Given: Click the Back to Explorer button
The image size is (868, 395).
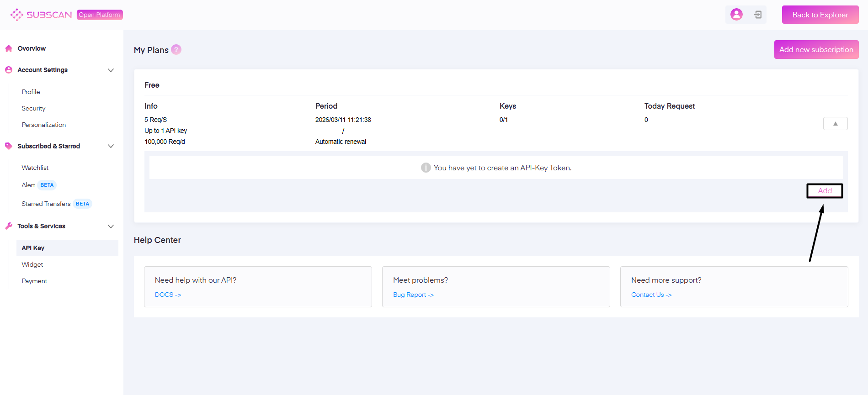Looking at the screenshot, I should click(x=820, y=15).
